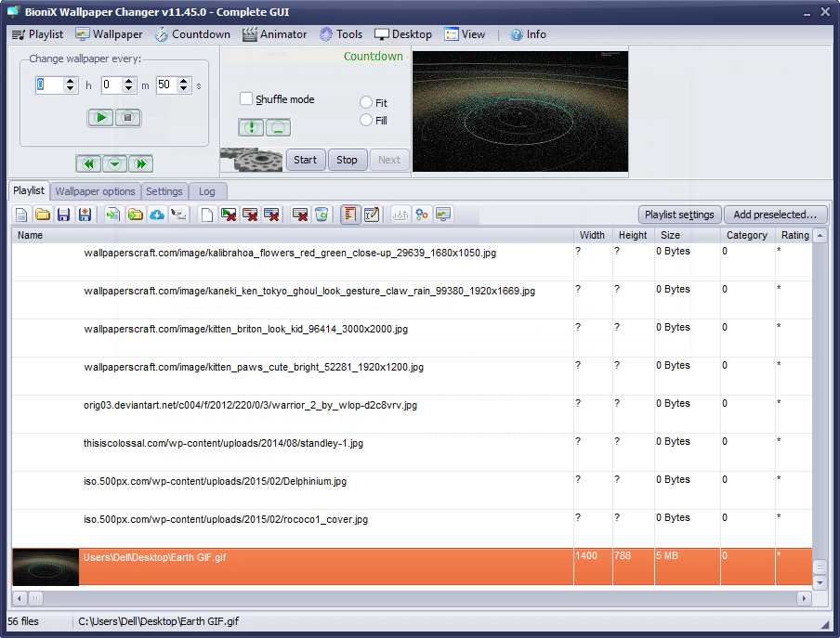This screenshot has height=638, width=840.
Task: Move deleted wallpaper to recycle bin
Action: (321, 215)
